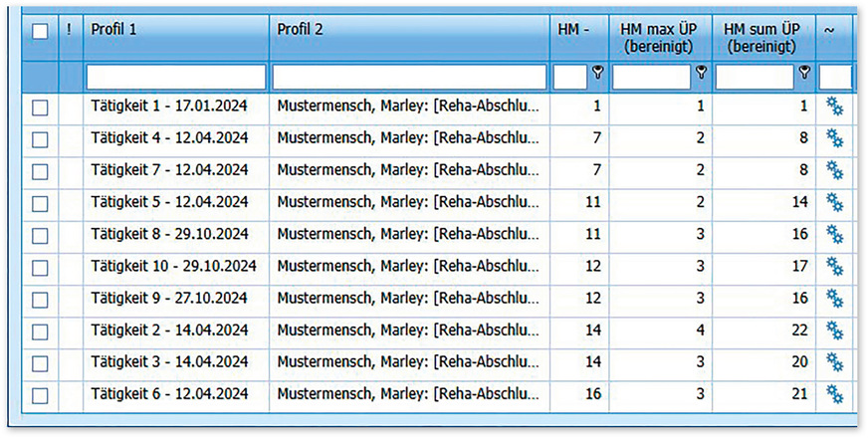868x438 pixels.
Task: Click the funnel filter icon for HM - column
Action: [x=597, y=72]
